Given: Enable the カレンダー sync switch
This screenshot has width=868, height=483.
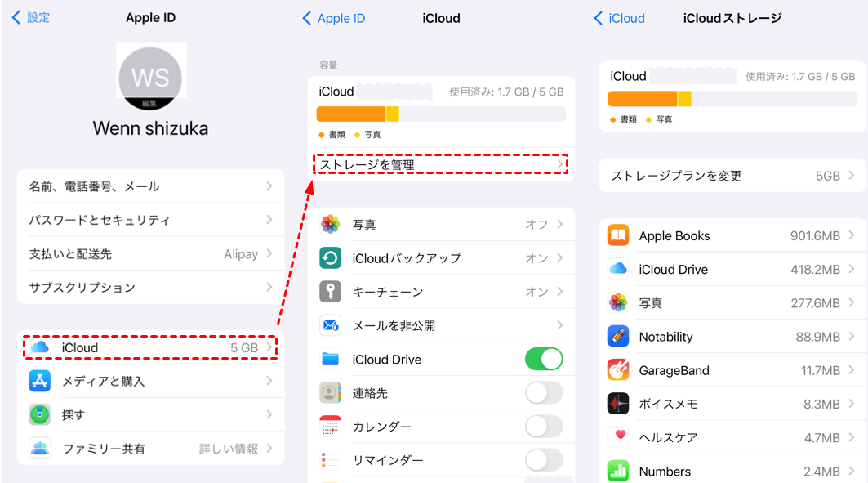Looking at the screenshot, I should [x=544, y=427].
